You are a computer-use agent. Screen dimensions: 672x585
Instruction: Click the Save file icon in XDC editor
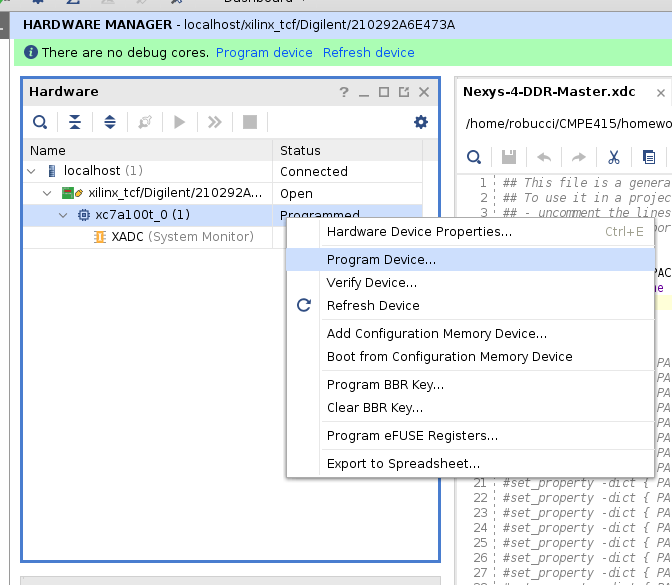point(509,157)
